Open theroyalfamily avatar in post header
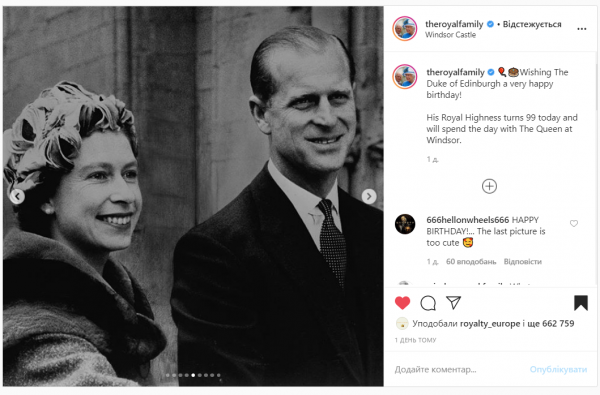600x395 pixels. point(404,29)
